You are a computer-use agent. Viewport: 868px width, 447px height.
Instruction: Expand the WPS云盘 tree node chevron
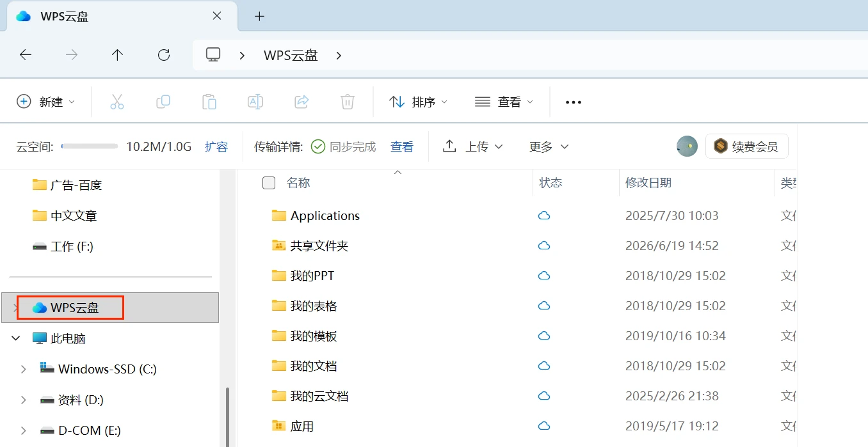pos(15,308)
